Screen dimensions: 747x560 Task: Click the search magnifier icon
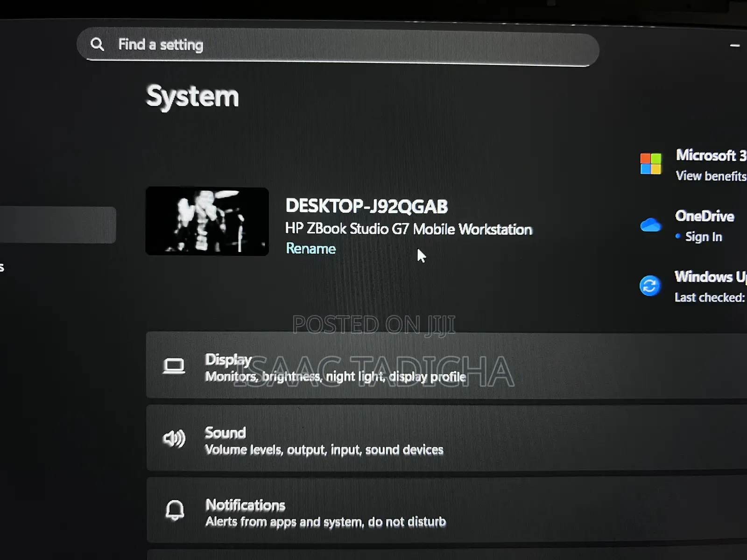pyautogui.click(x=97, y=44)
